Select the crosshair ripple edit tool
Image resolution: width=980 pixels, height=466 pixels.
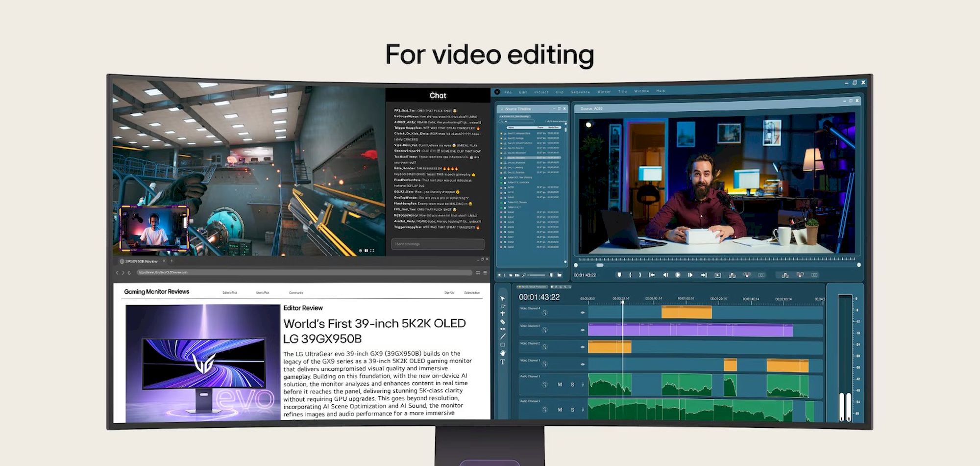[502, 313]
